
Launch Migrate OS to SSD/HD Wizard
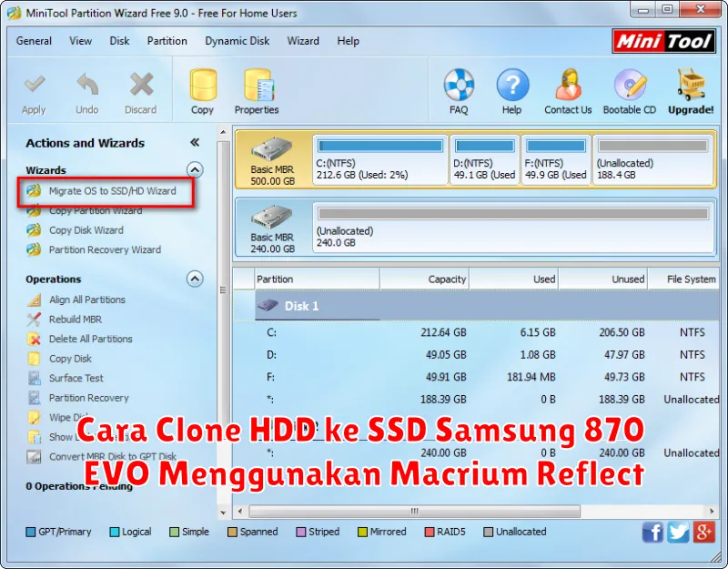pos(112,191)
